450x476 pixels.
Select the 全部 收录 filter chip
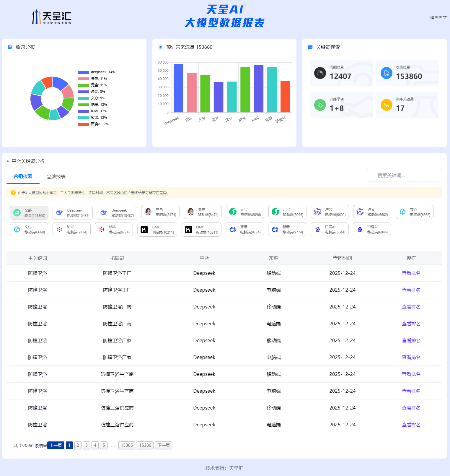[x=29, y=213]
